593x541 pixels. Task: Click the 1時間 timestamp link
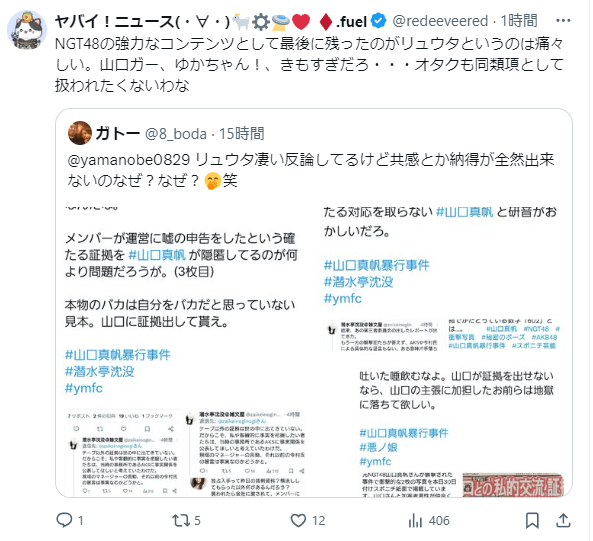(x=519, y=21)
